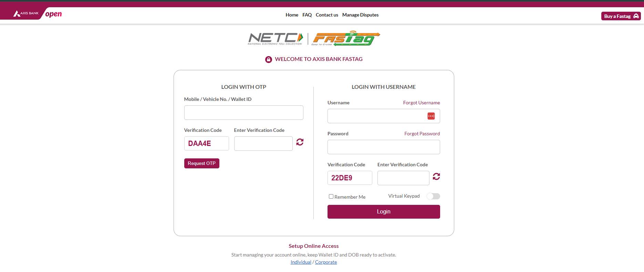Refresh the username login captcha code
Screen dimensions: 644x272
pyautogui.click(x=436, y=177)
